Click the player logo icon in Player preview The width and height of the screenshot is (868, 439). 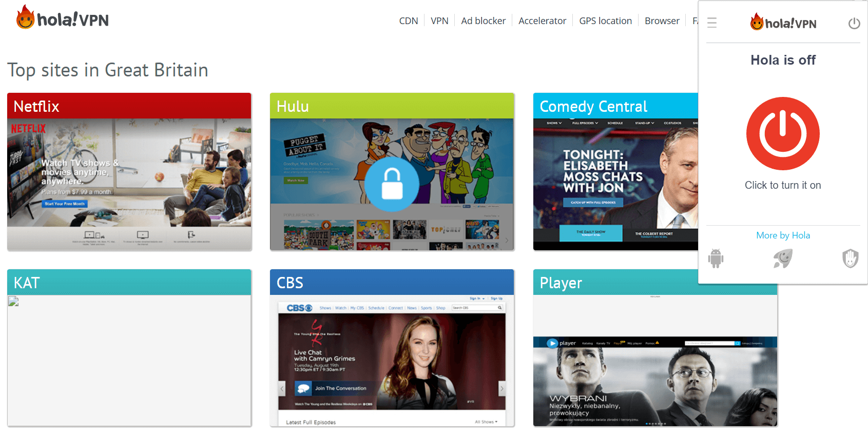552,343
